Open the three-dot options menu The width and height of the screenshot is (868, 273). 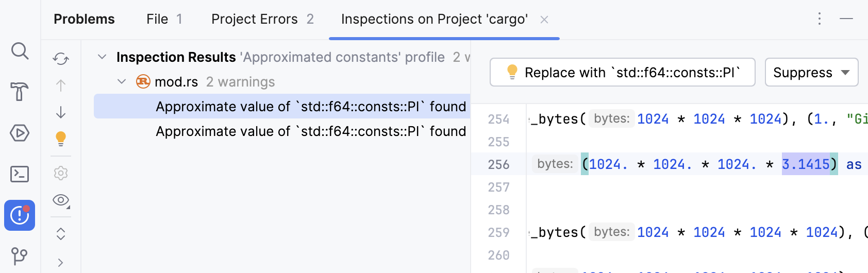pos(819,19)
